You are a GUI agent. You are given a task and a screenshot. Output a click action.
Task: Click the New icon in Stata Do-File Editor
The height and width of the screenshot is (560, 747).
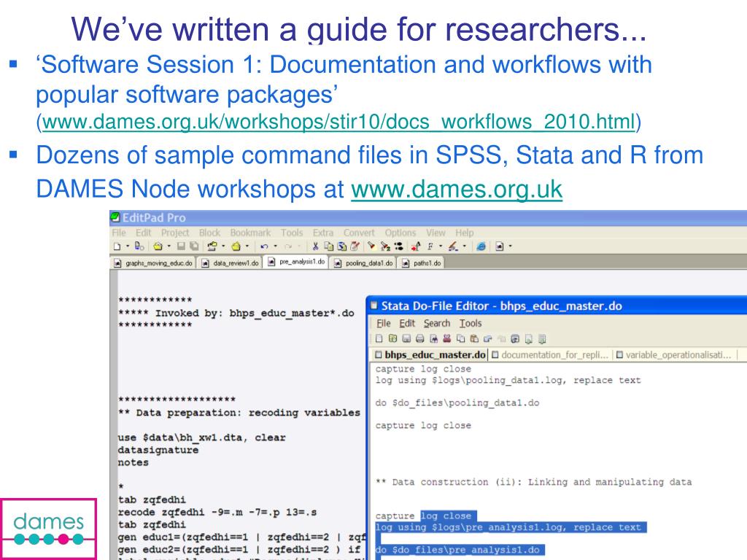pos(379,338)
